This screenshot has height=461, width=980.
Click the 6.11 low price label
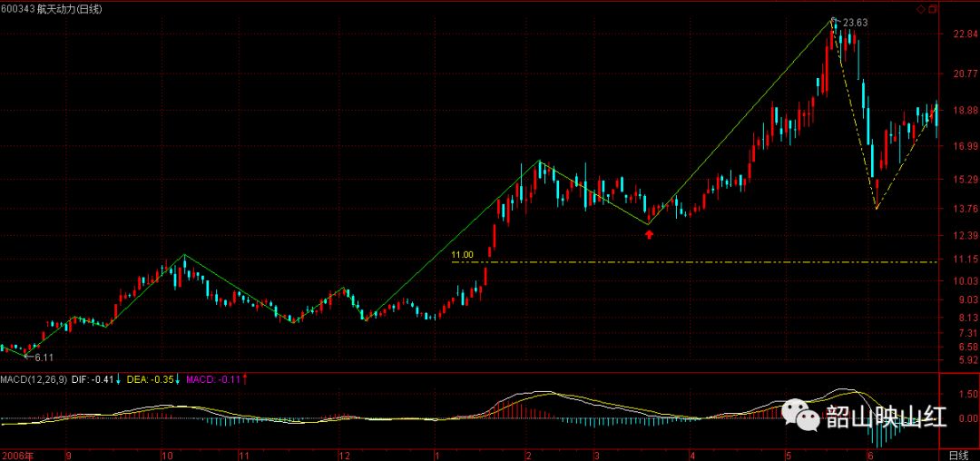[44, 358]
